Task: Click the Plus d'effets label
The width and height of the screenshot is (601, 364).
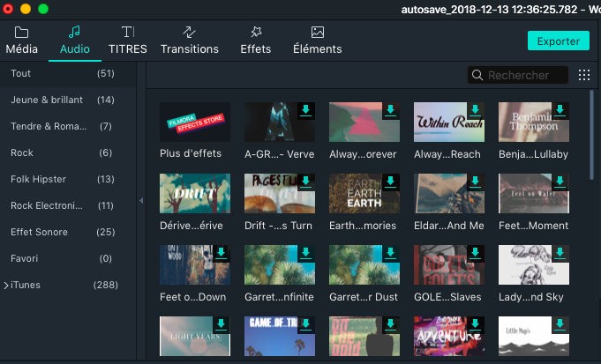Action: 191,153
